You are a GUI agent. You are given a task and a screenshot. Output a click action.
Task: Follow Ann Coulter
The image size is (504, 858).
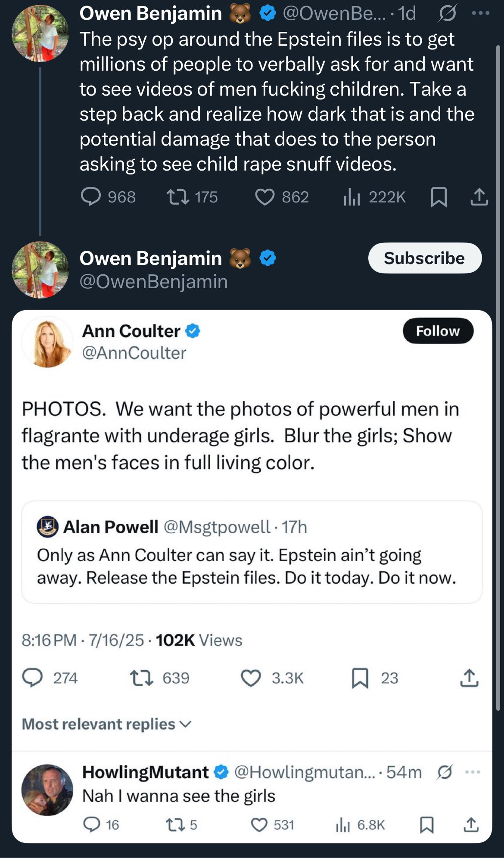(x=438, y=331)
